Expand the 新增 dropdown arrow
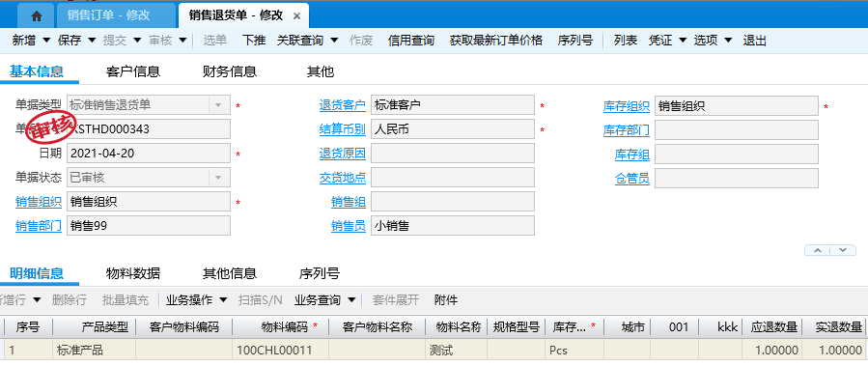Viewport: 868px width, 366px height. 46,40
